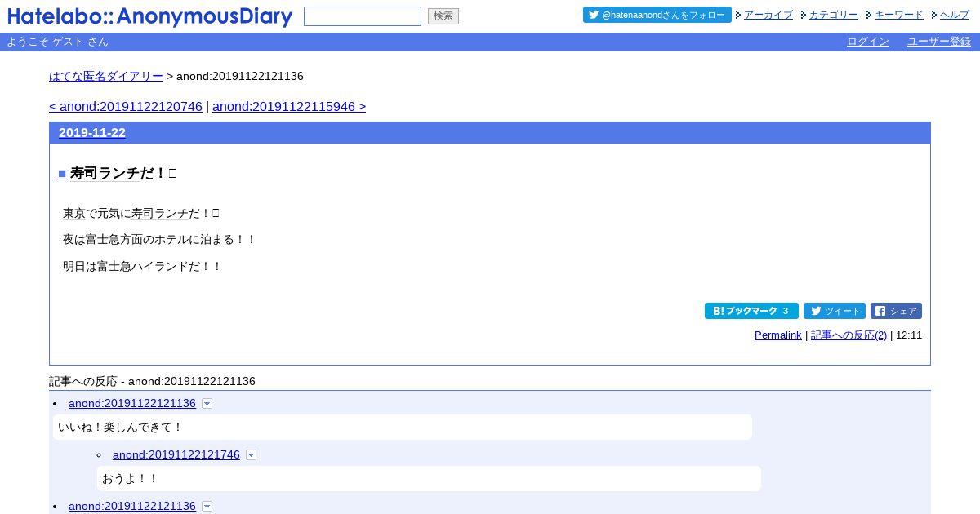Click the 2019-11-22 date header
This screenshot has width=980, height=514.
[x=92, y=133]
